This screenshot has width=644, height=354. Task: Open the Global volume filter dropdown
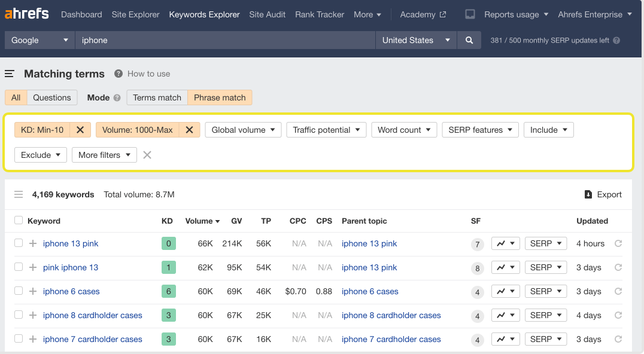[x=243, y=130]
